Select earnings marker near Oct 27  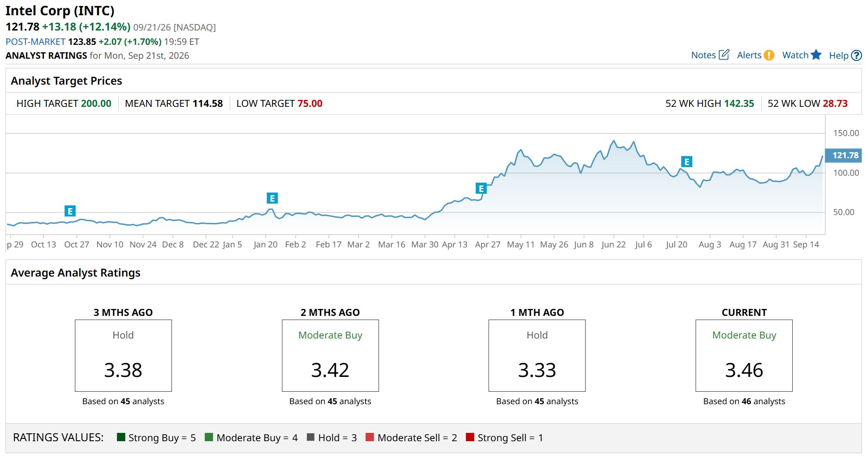point(70,211)
